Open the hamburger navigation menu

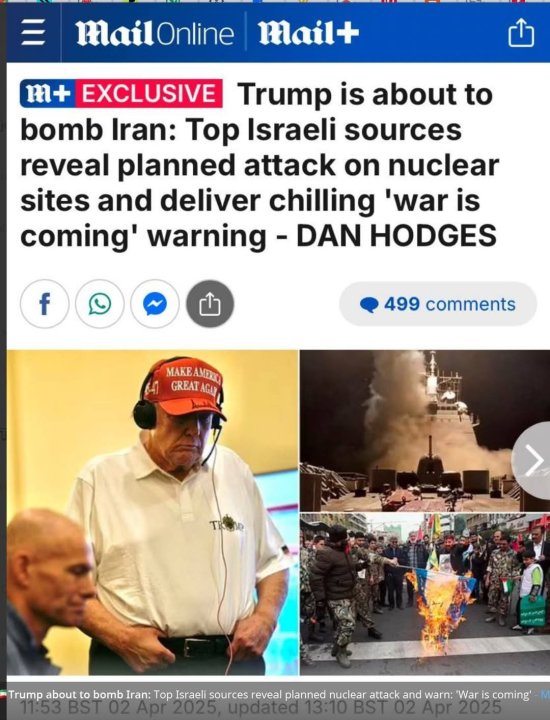coord(33,34)
